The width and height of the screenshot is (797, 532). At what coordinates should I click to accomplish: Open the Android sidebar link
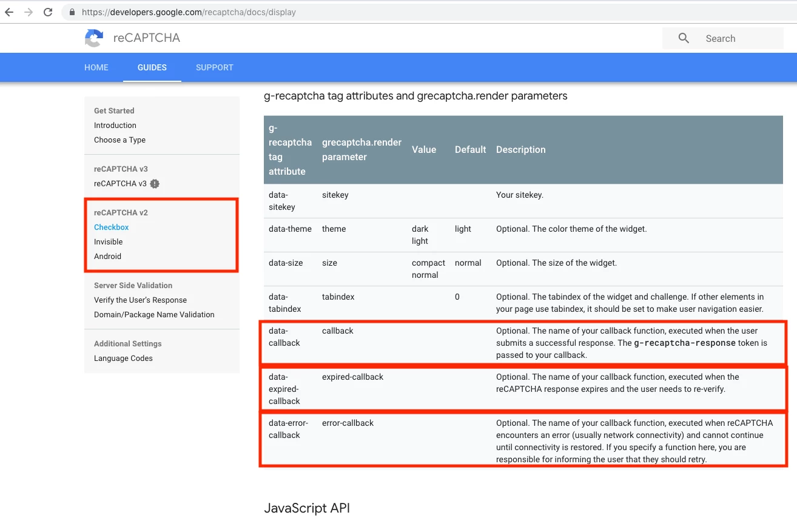(108, 257)
